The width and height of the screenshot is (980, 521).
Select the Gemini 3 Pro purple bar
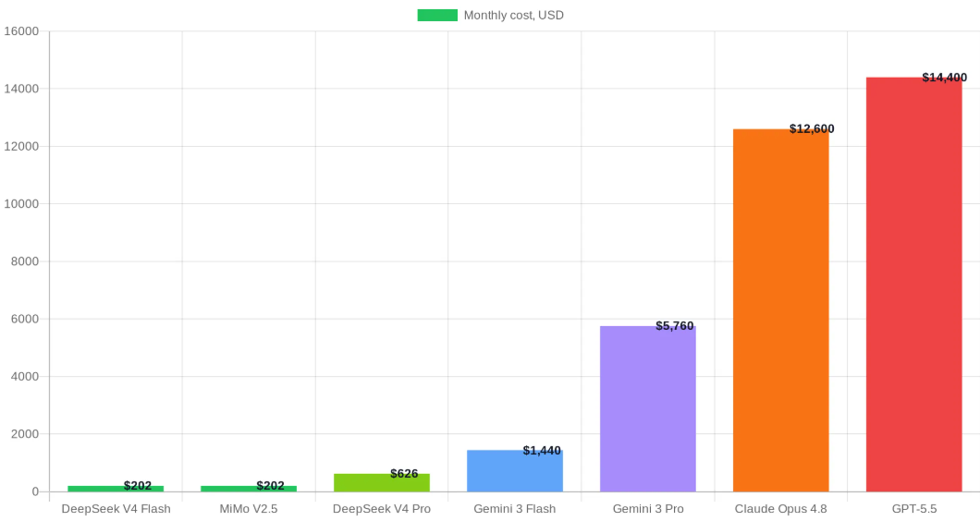click(648, 408)
